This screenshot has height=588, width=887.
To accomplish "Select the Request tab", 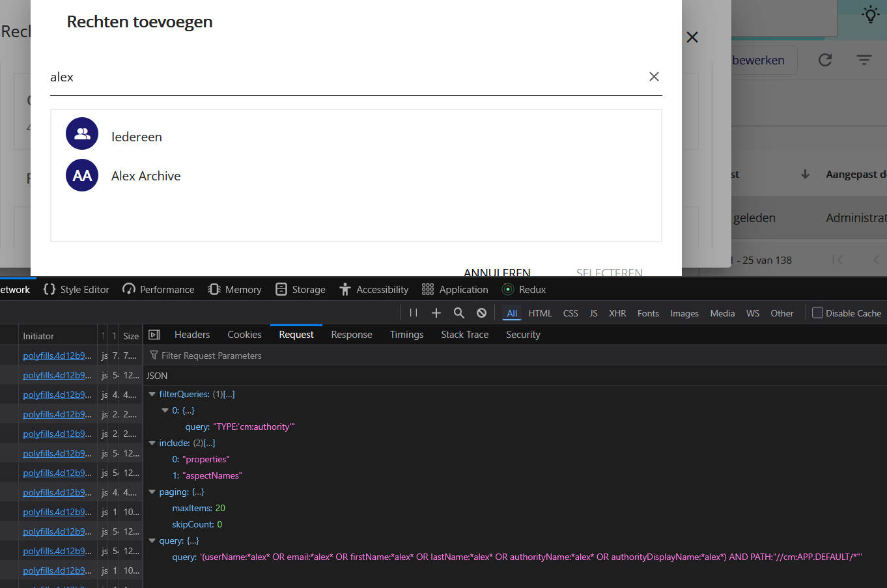I will 296,335.
